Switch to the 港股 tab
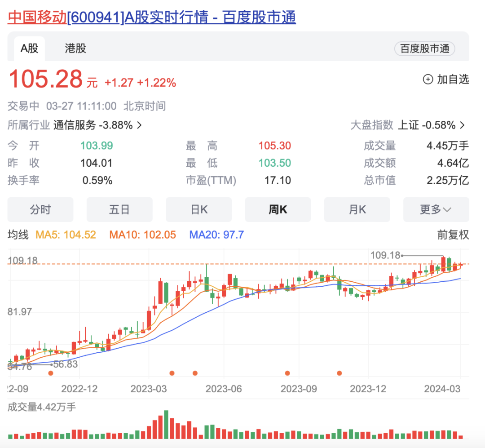Viewport: 485px width, 448px height. [75, 49]
